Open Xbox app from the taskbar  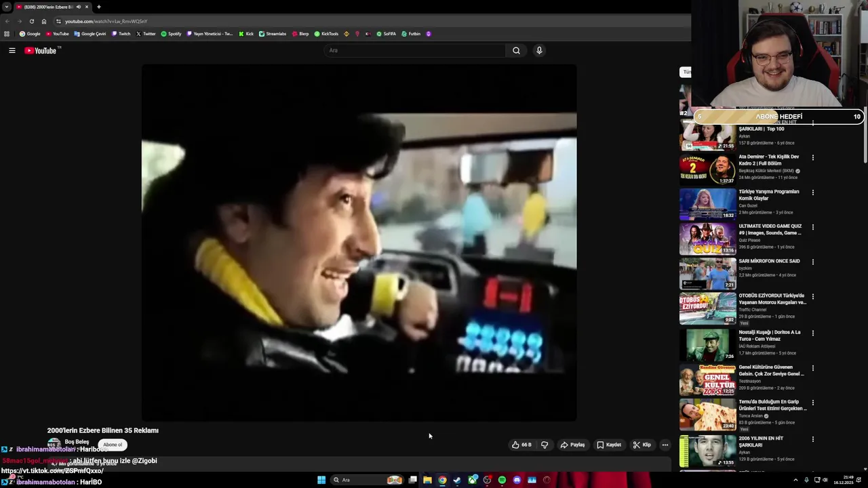[472, 480]
